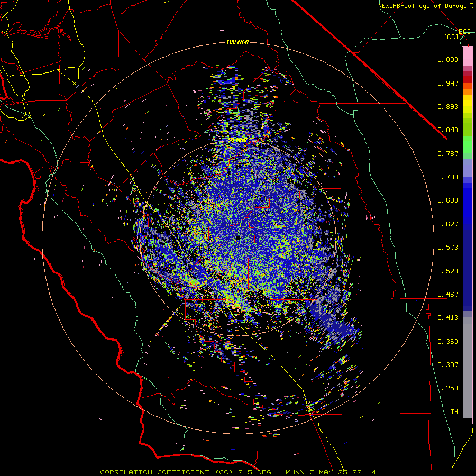This screenshot has width=476, height=476.
Task: Click the [CC] unit label above the scale
Action: (452, 36)
